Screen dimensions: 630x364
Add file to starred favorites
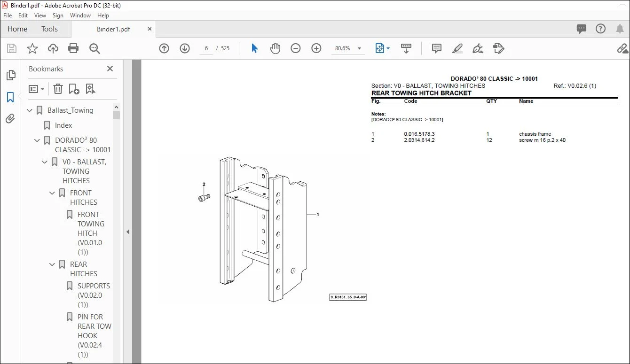coord(32,48)
